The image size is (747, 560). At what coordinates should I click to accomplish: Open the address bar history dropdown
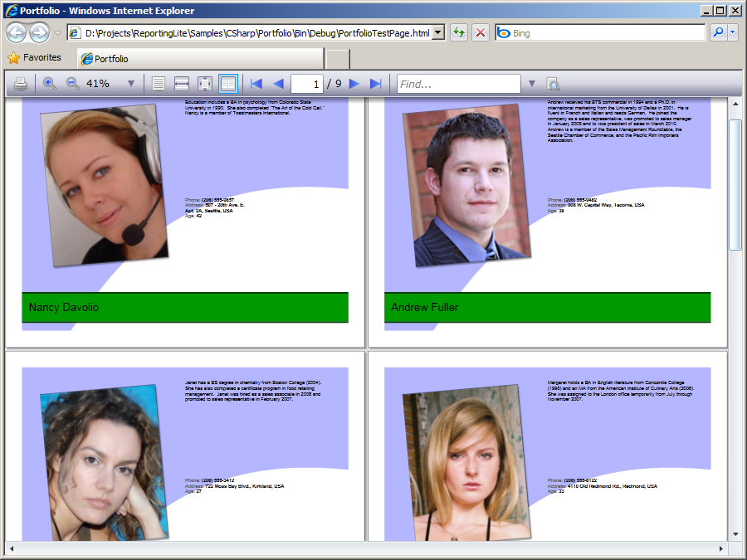pyautogui.click(x=438, y=33)
